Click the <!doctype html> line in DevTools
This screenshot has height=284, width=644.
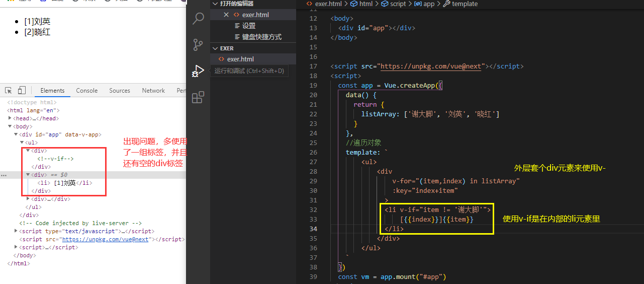32,102
